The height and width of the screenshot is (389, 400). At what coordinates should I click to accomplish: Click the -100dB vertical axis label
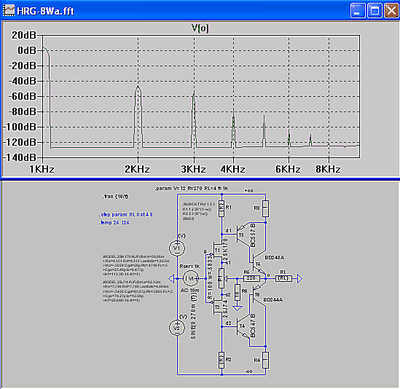[x=20, y=127]
